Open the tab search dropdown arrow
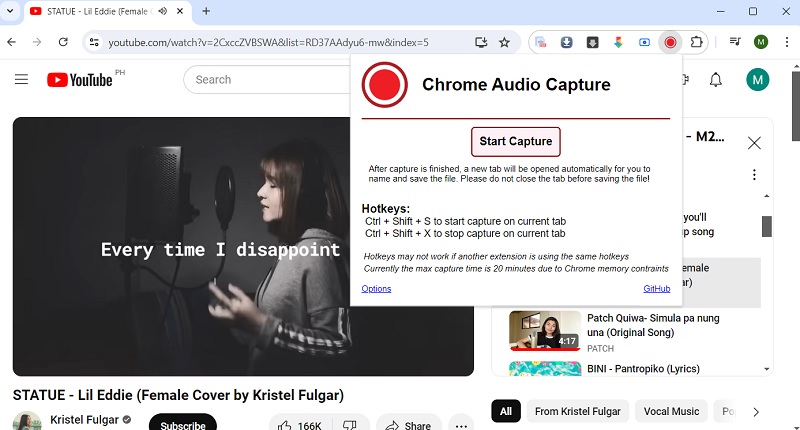800x430 pixels. pyautogui.click(x=10, y=11)
